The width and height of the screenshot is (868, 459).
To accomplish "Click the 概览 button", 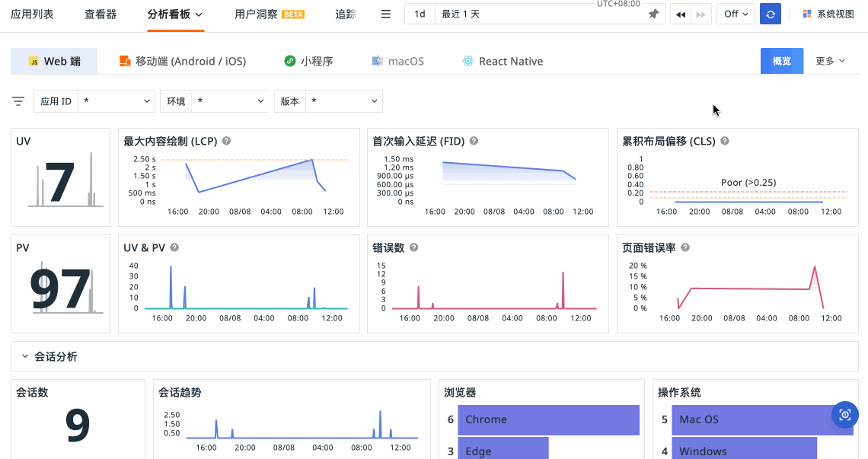I will (x=781, y=61).
